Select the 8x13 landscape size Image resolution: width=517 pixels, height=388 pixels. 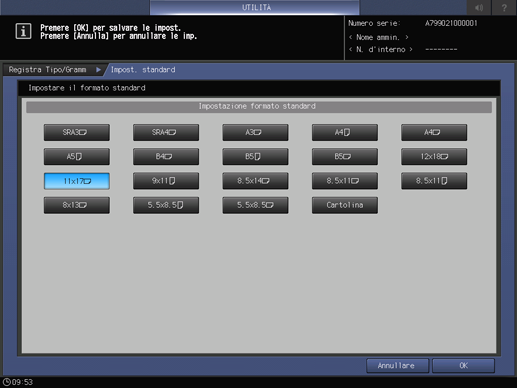click(77, 205)
